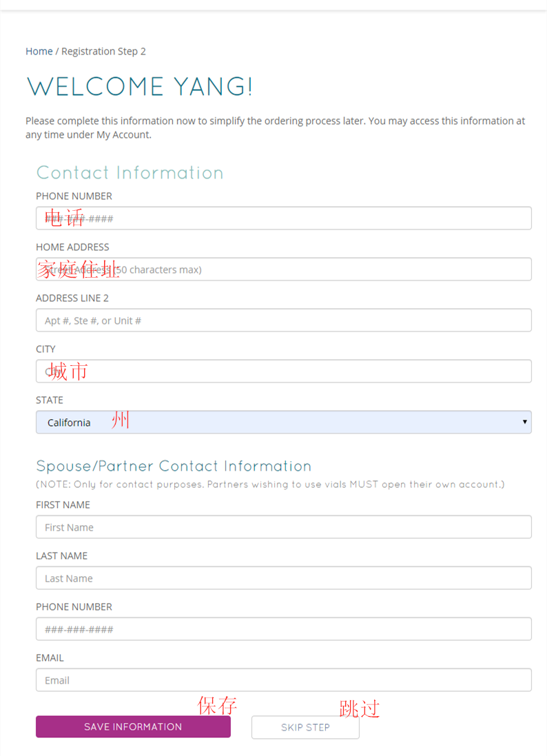Click into the City text box

point(283,371)
